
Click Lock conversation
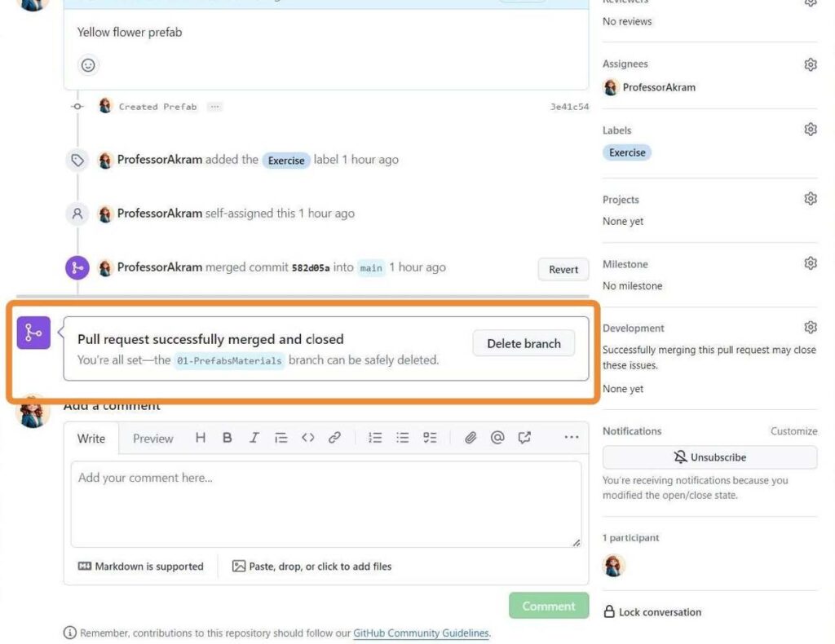click(x=652, y=612)
